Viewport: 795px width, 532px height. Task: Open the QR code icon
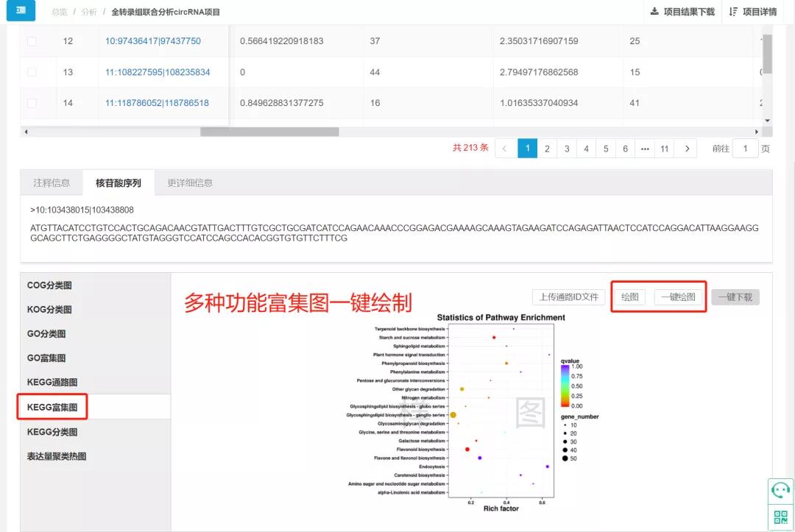coord(780,515)
